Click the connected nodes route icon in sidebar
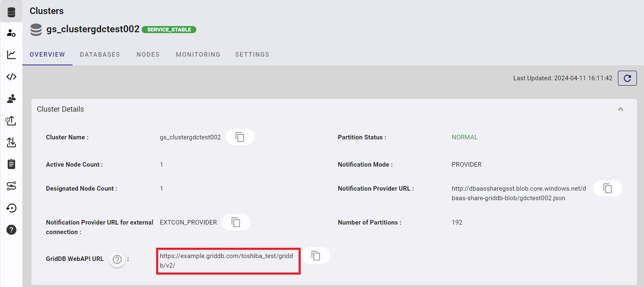The width and height of the screenshot is (644, 287). 12,186
